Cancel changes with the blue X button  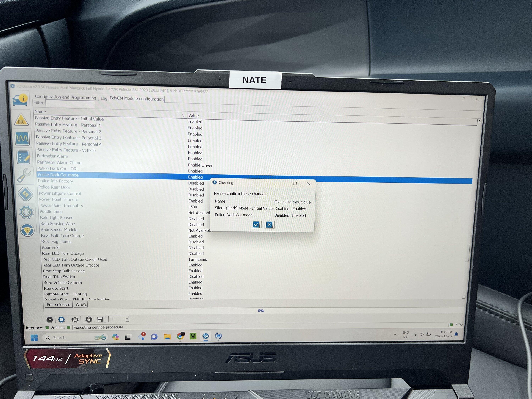269,225
